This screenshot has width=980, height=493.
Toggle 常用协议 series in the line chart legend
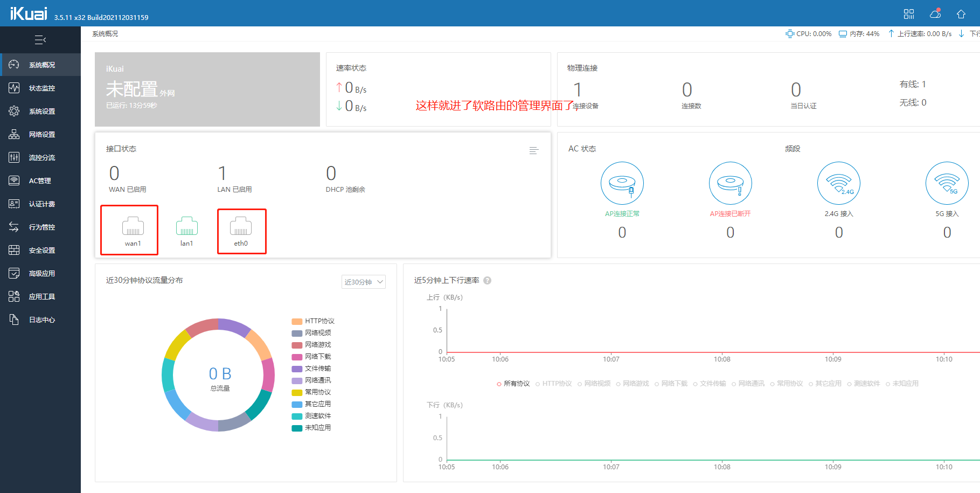tap(787, 384)
